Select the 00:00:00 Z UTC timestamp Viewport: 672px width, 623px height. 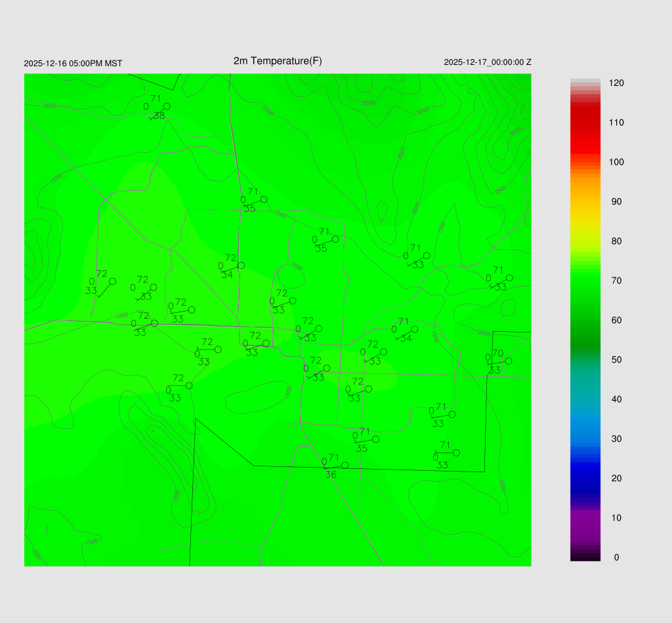(488, 62)
